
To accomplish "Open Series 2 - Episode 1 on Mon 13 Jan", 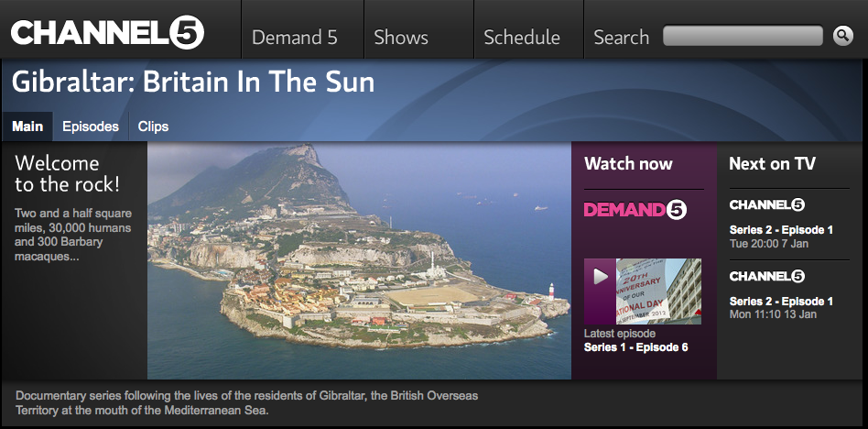I will point(781,302).
